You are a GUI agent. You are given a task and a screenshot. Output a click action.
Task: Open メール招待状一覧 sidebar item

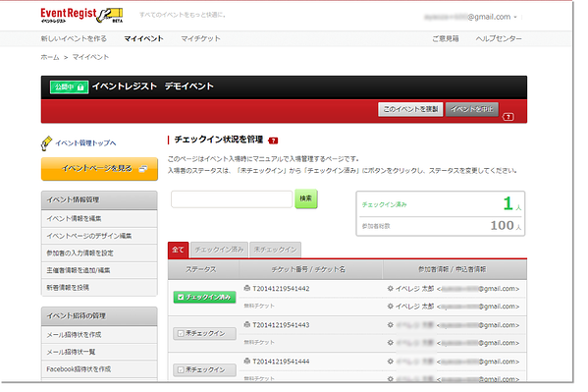(x=99, y=352)
